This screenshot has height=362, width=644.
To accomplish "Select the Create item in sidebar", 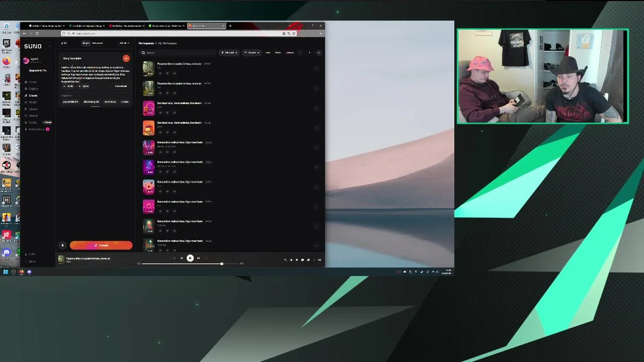I will (33, 96).
